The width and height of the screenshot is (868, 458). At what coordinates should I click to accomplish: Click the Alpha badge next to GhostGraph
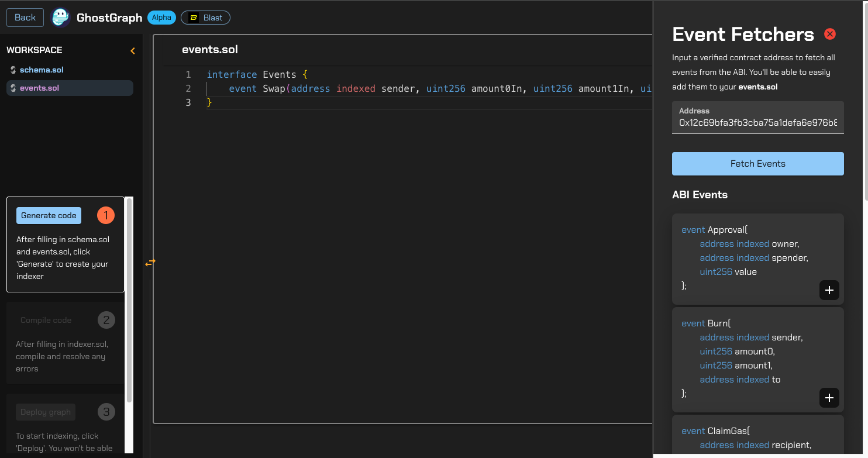coord(161,18)
